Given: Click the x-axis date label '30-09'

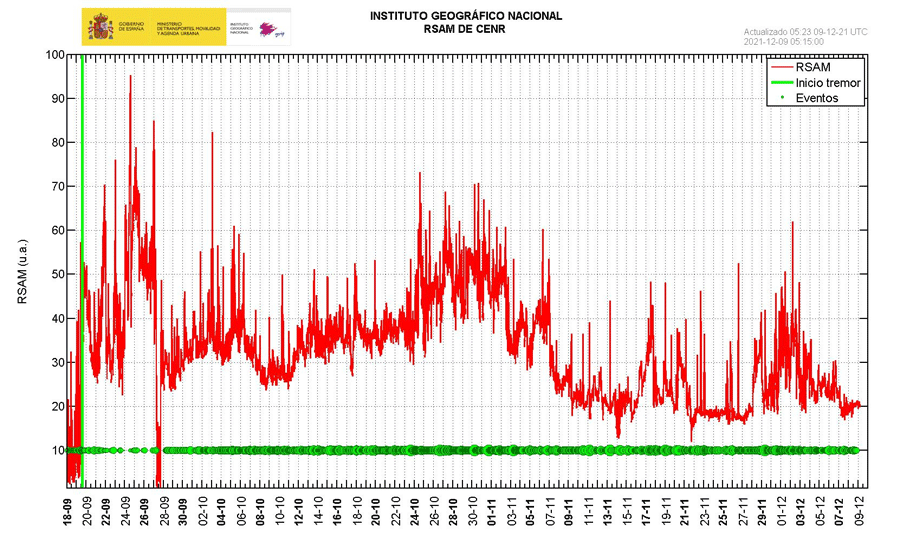Looking at the screenshot, I should click(x=183, y=512).
